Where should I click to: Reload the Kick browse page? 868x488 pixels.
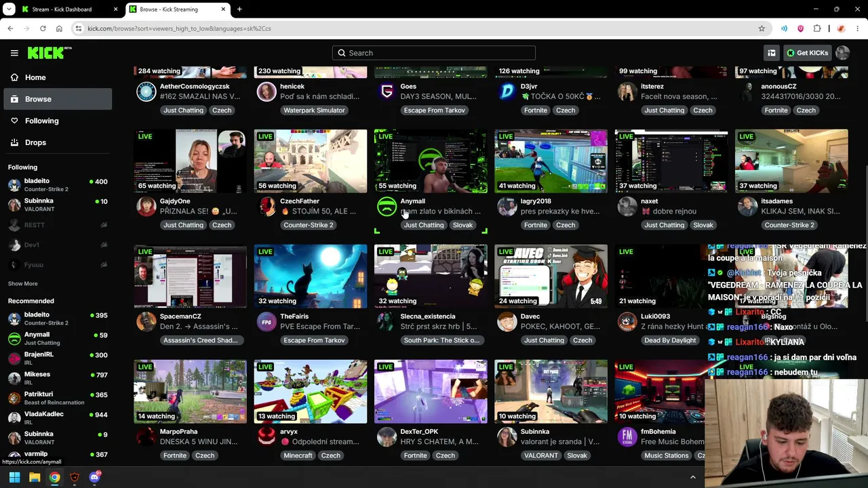point(43,28)
